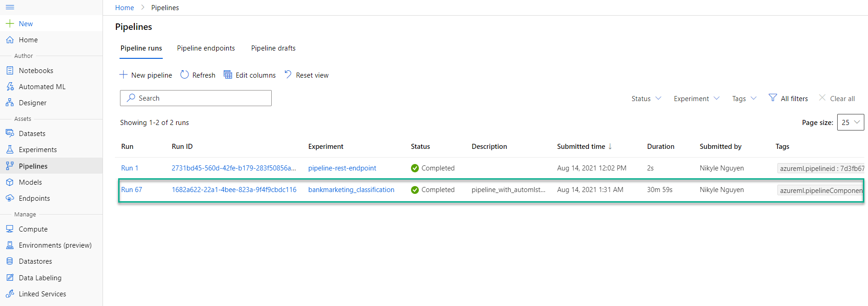Image resolution: width=868 pixels, height=306 pixels.
Task: Click the Completed status of Run 1
Action: (433, 168)
